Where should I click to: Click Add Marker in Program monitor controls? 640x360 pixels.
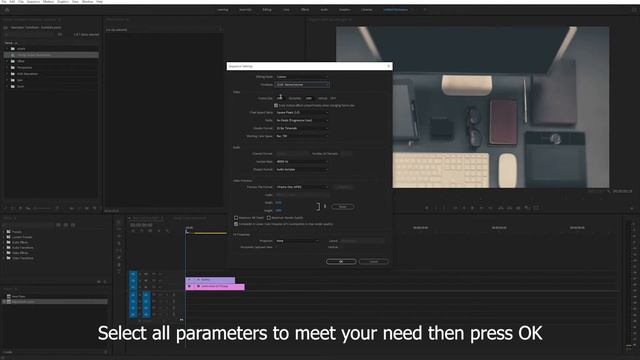[x=427, y=208]
